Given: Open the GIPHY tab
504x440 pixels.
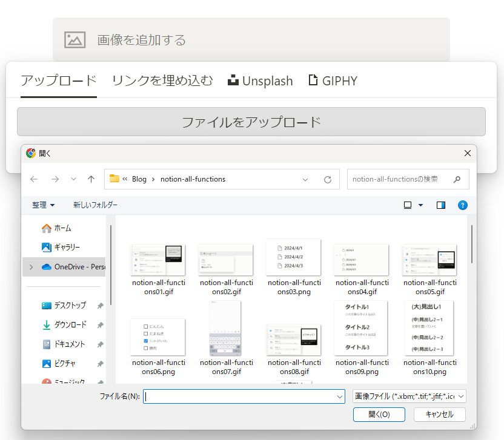Looking at the screenshot, I should coord(333,80).
